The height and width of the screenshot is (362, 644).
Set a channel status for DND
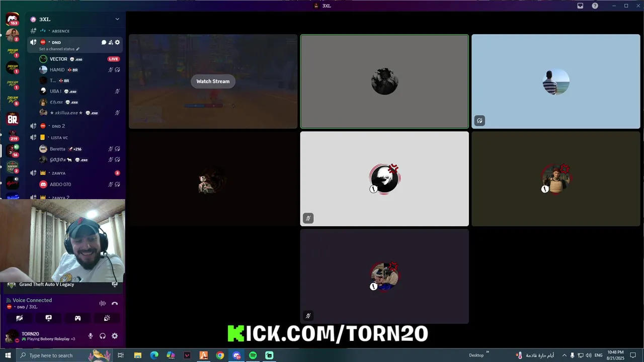pos(59,49)
